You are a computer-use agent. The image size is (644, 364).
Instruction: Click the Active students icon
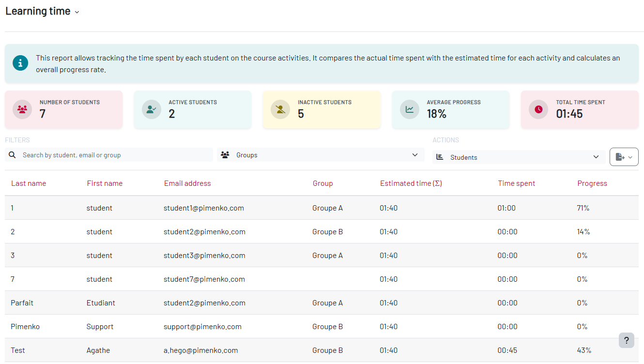point(152,109)
